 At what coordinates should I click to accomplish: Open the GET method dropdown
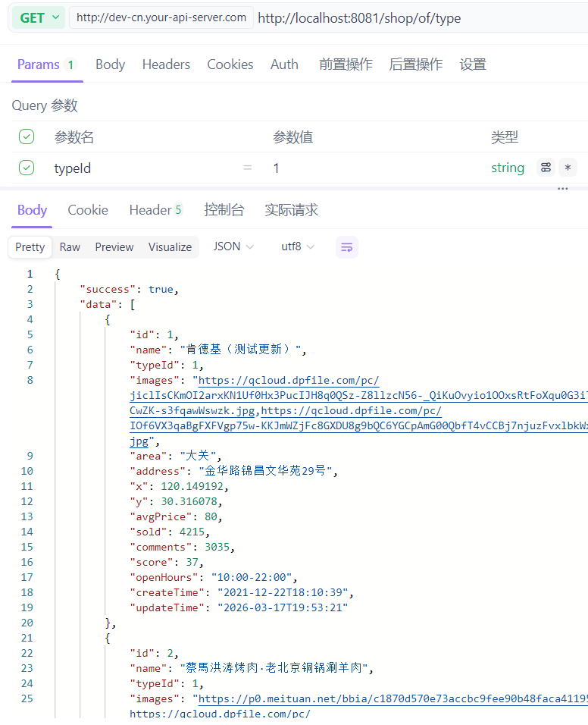point(39,18)
